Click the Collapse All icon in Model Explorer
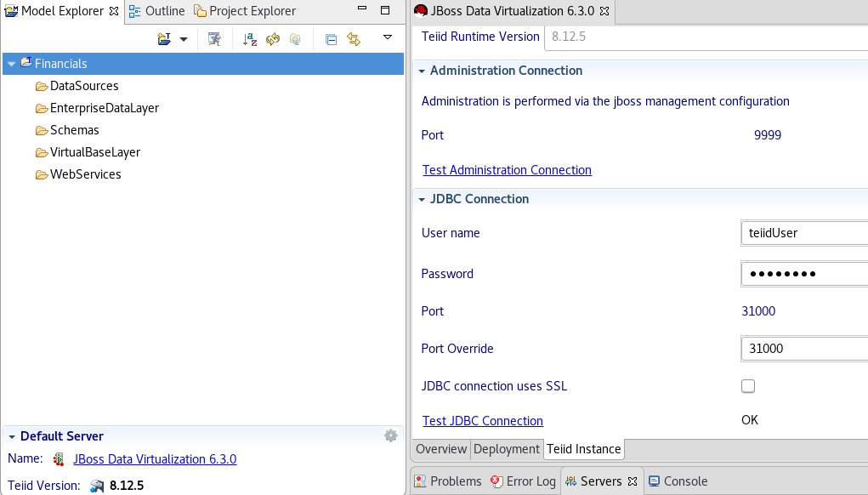Screen dimensions: 868x495 [x=332, y=39]
